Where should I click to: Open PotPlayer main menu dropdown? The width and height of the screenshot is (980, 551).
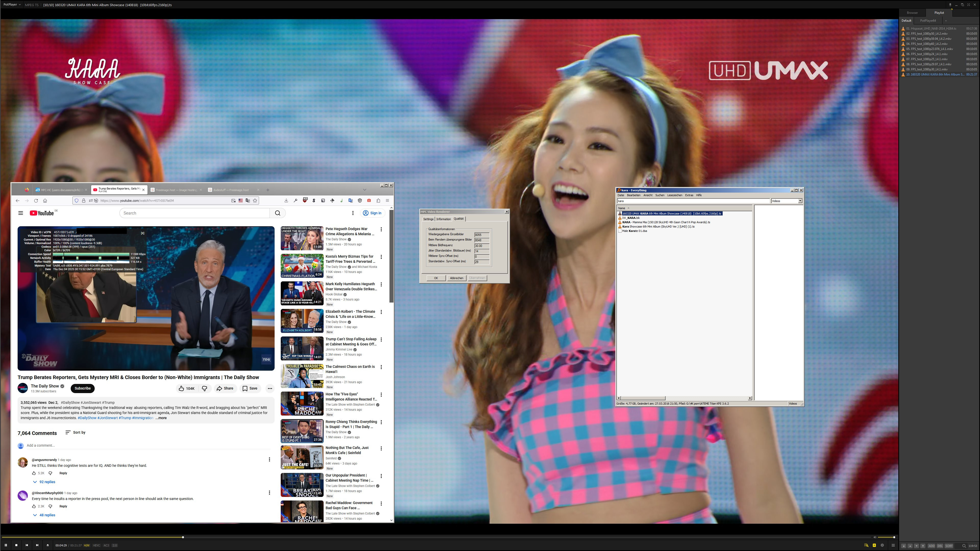point(12,5)
